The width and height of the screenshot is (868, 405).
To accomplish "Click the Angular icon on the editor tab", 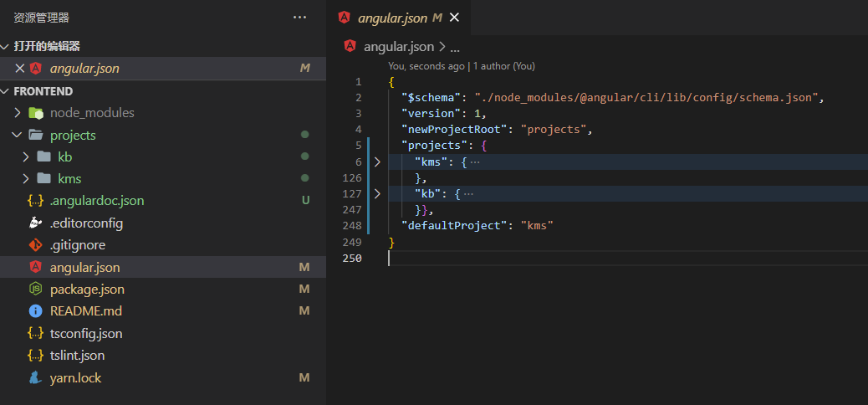I will [345, 18].
